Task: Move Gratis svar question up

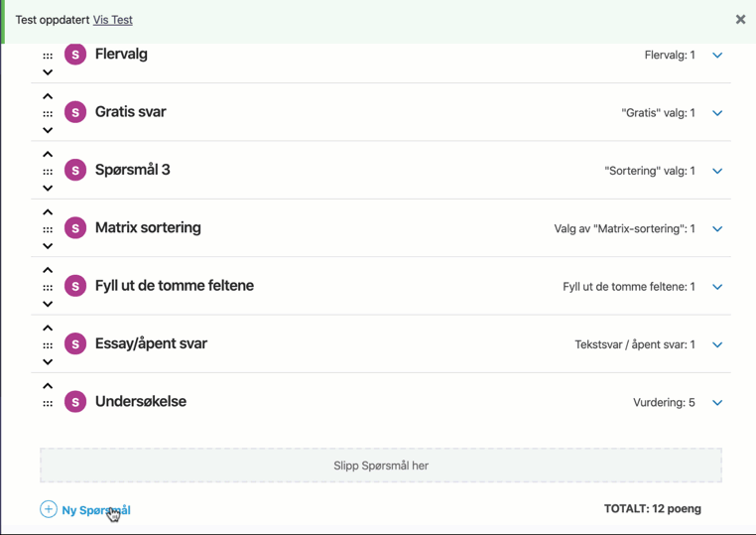Action: (48, 97)
